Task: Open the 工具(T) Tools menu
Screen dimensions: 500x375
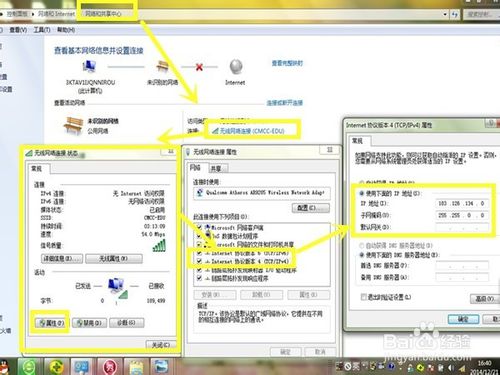Action: pyautogui.click(x=42, y=30)
